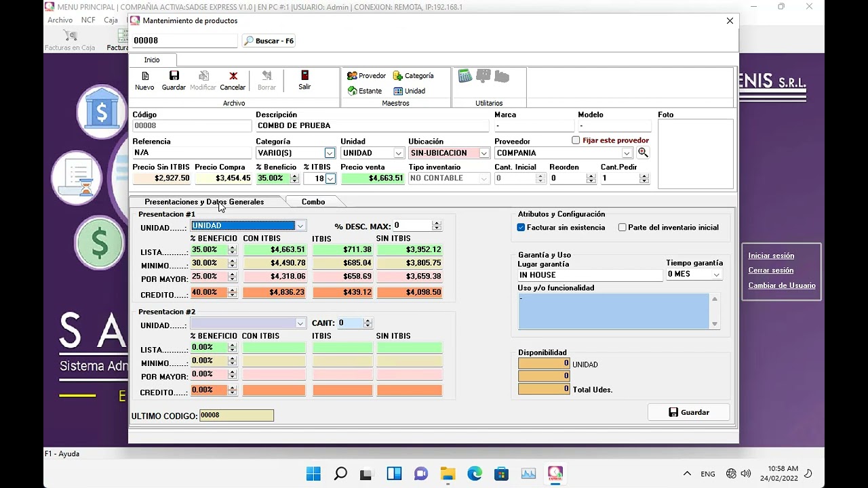The image size is (868, 488).
Task: Click the Descripción field COMBO DE PRUEBA
Action: [372, 126]
